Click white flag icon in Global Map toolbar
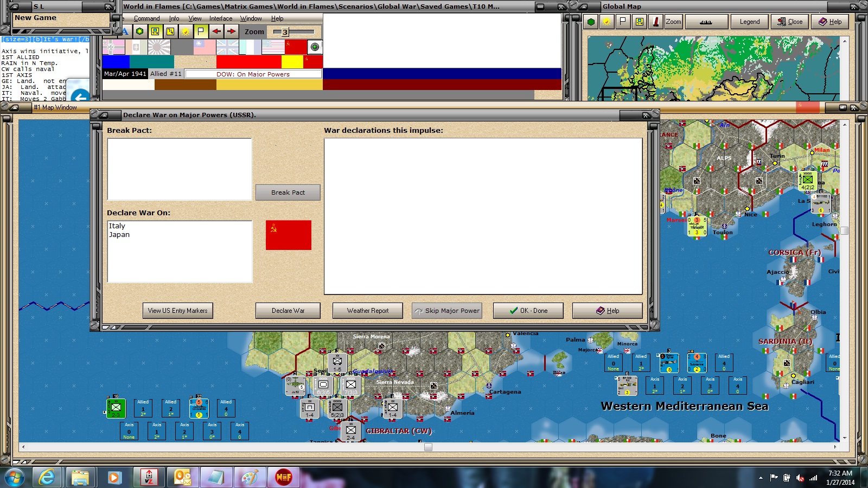The height and width of the screenshot is (488, 868). coord(623,22)
